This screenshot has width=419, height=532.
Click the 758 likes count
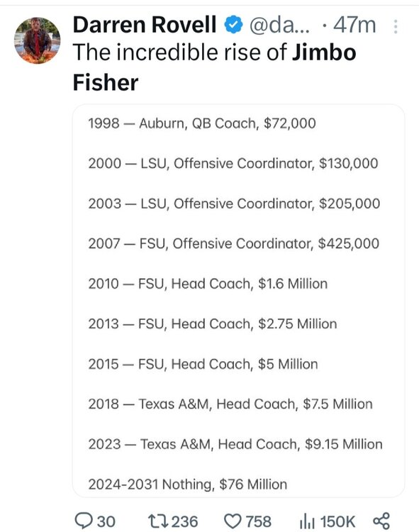pos(258,521)
